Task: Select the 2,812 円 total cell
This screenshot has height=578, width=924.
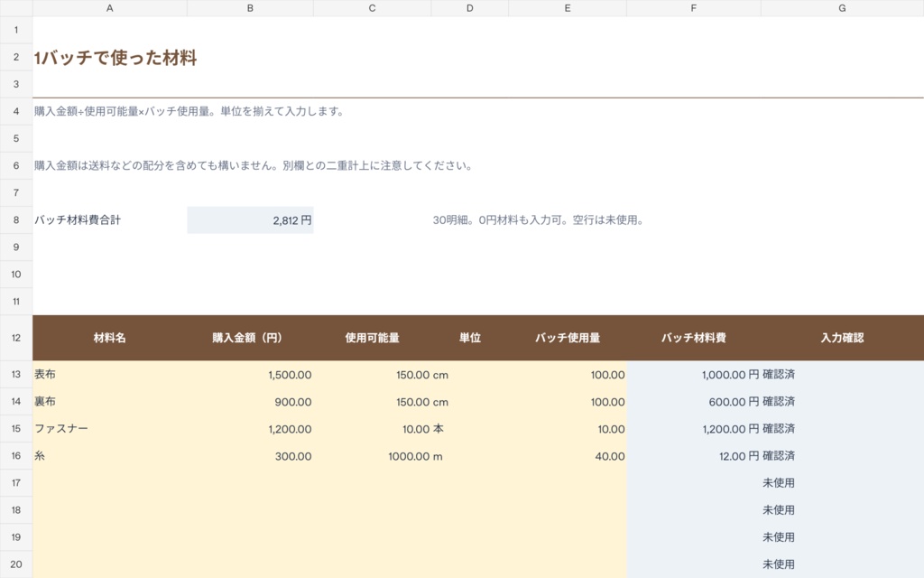Action: tap(250, 220)
